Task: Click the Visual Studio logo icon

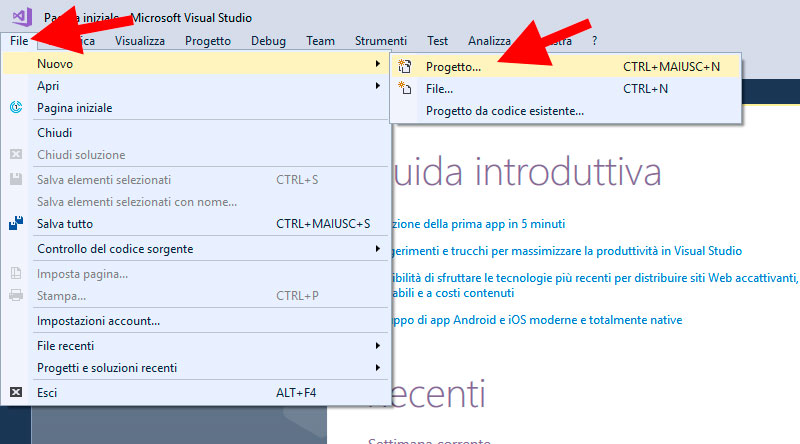Action: click(x=22, y=17)
